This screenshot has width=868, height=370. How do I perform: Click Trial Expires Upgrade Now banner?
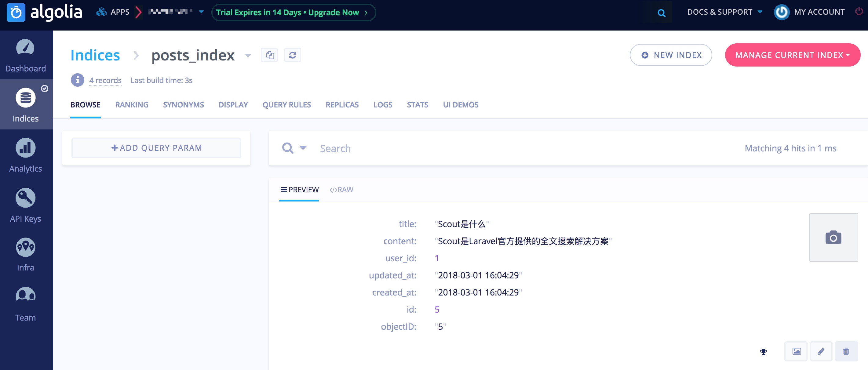(293, 13)
